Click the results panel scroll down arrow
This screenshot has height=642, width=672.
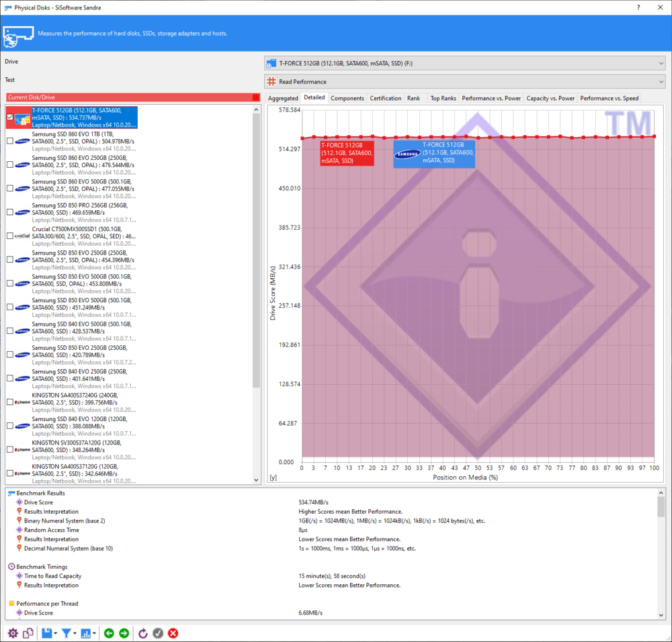click(661, 615)
